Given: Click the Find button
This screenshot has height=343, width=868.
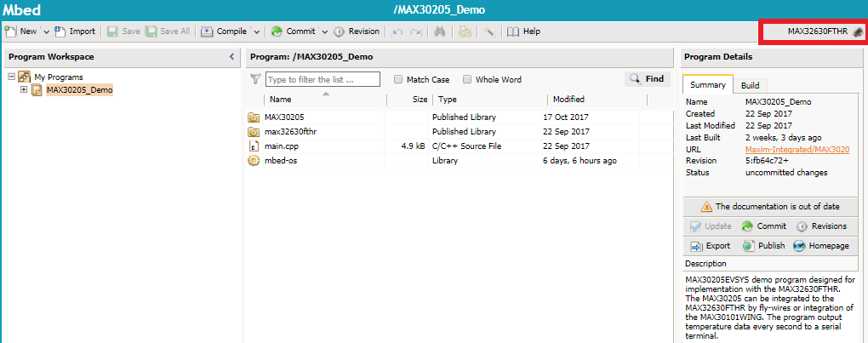Looking at the screenshot, I should point(647,79).
